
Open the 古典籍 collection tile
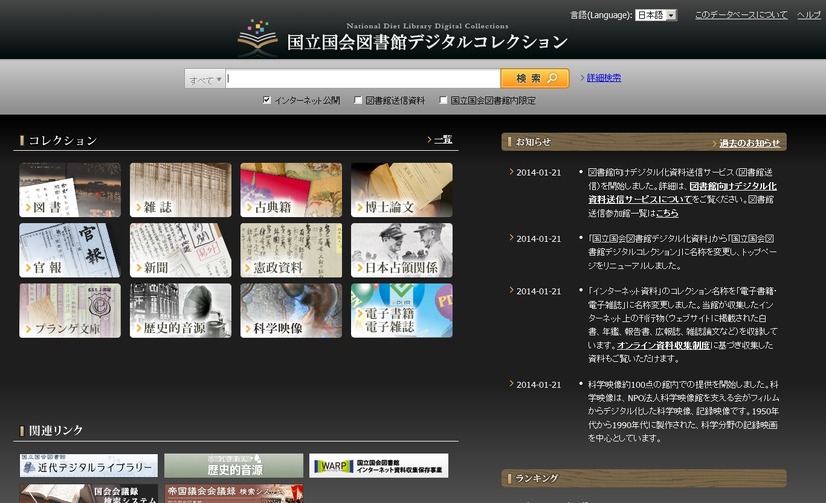291,190
